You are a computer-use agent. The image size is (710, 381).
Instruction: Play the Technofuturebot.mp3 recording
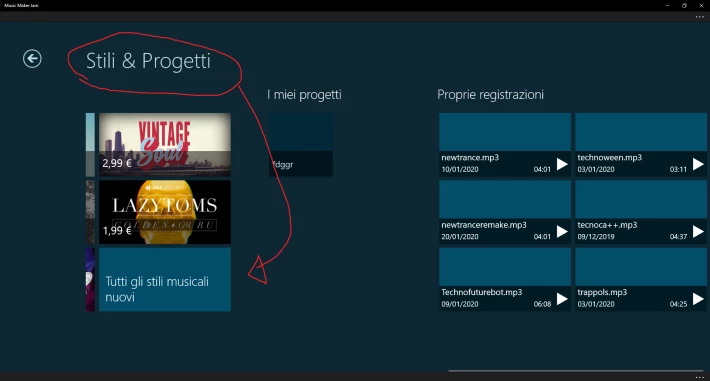(562, 299)
